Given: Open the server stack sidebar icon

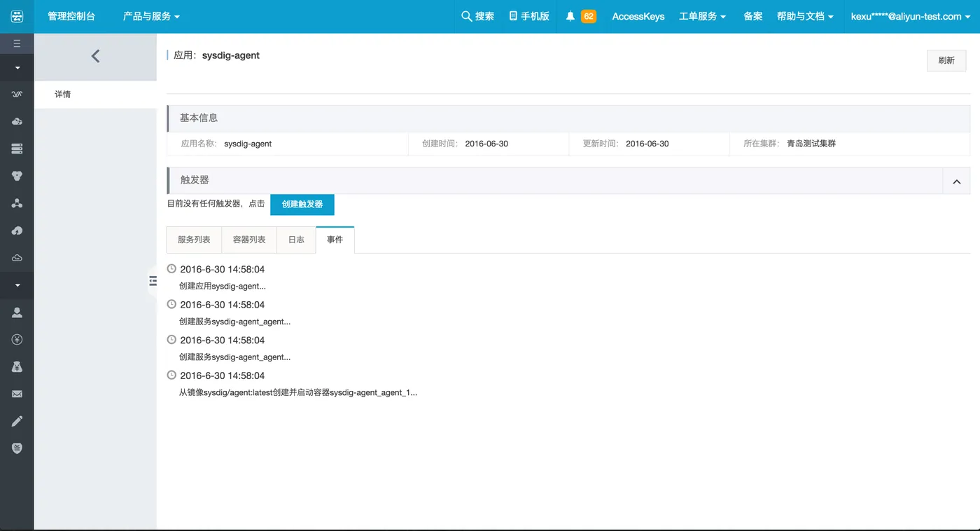Looking at the screenshot, I should pos(17,149).
